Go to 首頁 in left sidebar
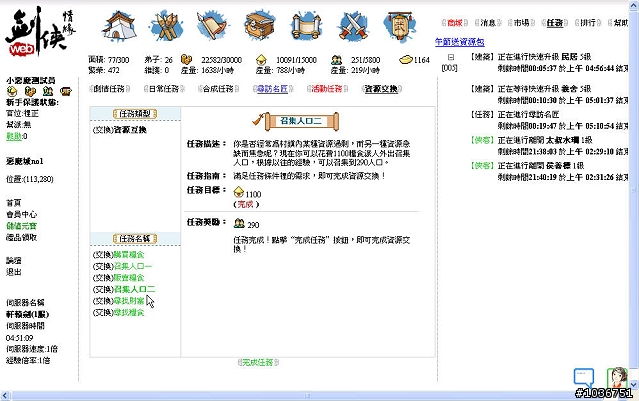 13,203
